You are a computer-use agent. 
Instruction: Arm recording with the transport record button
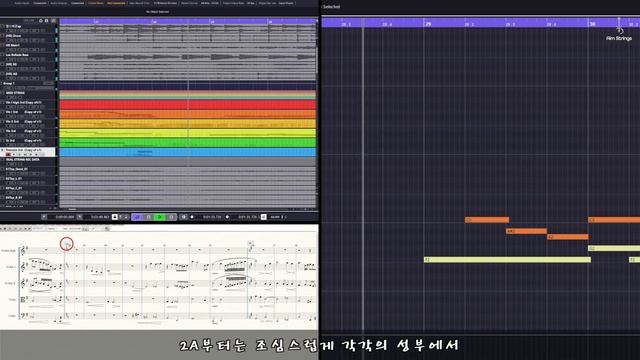171,217
